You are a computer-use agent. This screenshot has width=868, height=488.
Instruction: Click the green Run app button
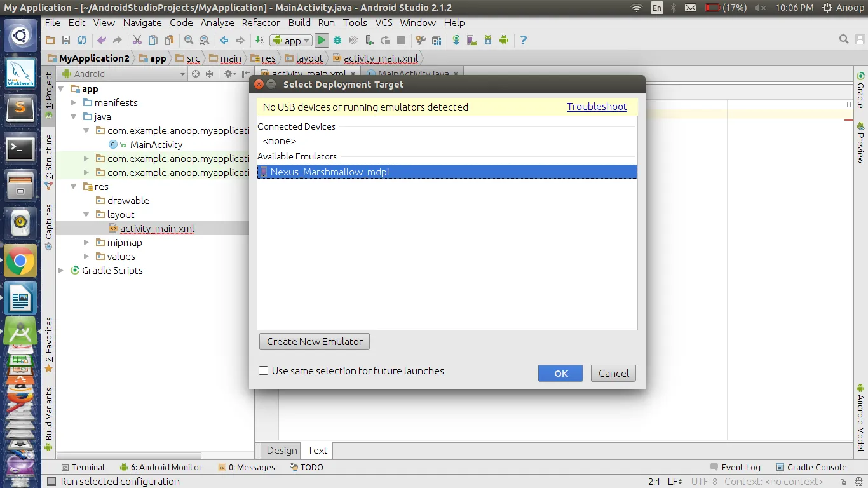coord(322,40)
